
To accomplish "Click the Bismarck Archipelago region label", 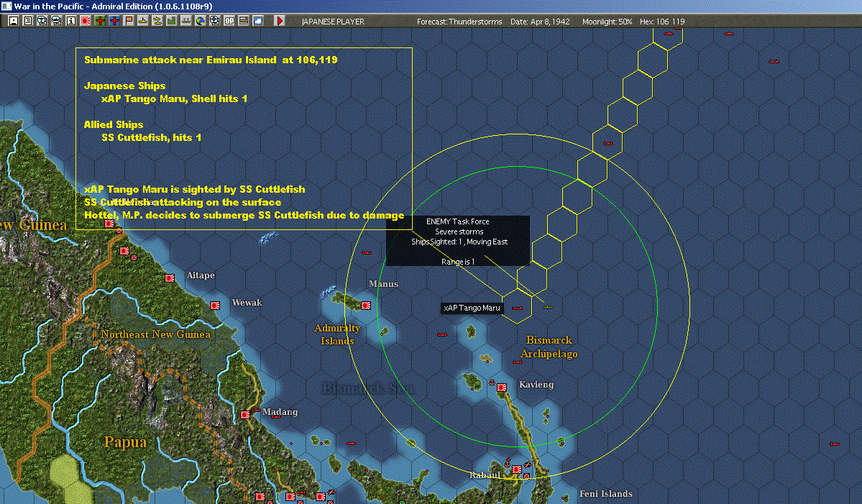I will point(549,347).
